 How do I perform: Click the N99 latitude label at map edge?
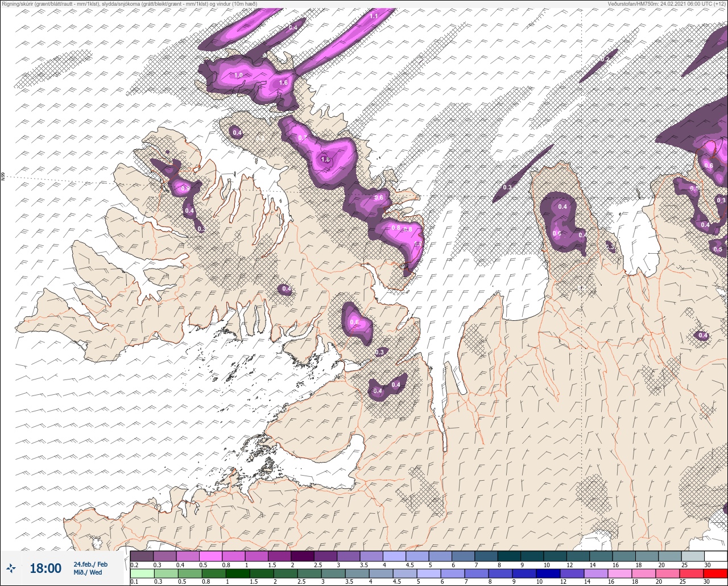click(x=3, y=176)
